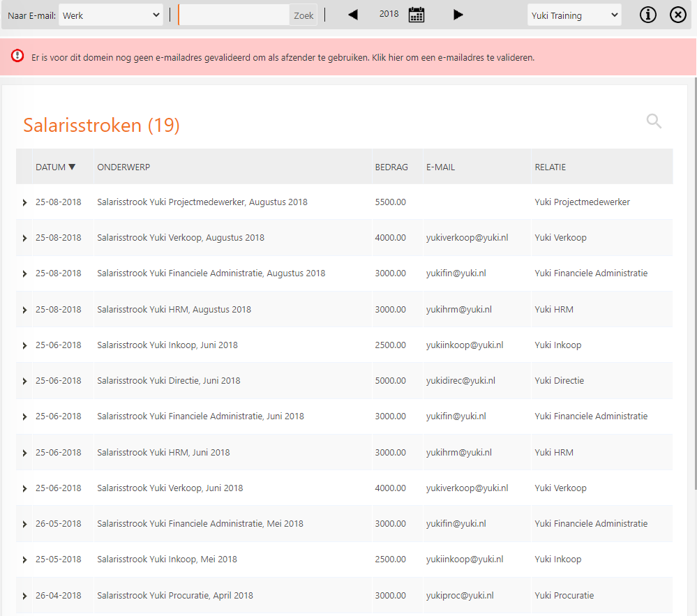Expand Financiele Administratie Mei 2018 row
This screenshot has height=616, width=697.
[24, 524]
